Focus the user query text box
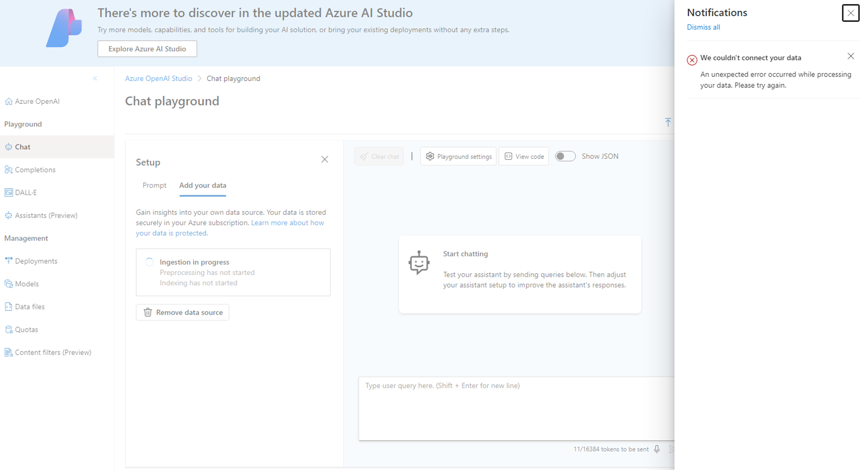The image size is (868, 470). click(516, 409)
